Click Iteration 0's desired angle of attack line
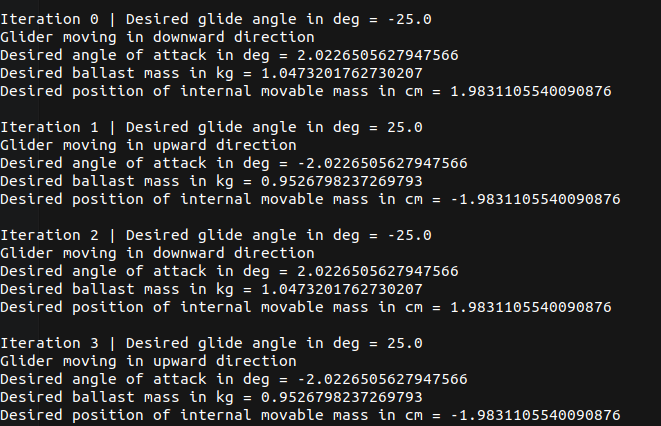 tap(229, 55)
